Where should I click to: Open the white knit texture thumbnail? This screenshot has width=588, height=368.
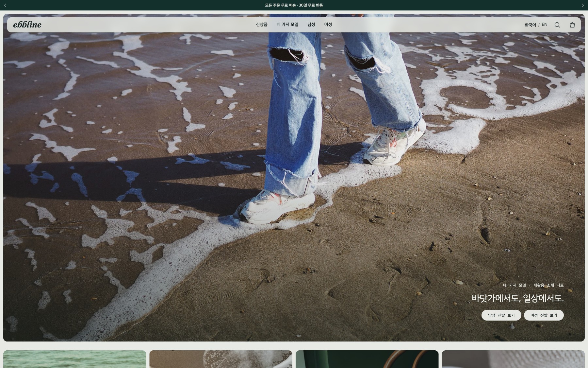513,359
